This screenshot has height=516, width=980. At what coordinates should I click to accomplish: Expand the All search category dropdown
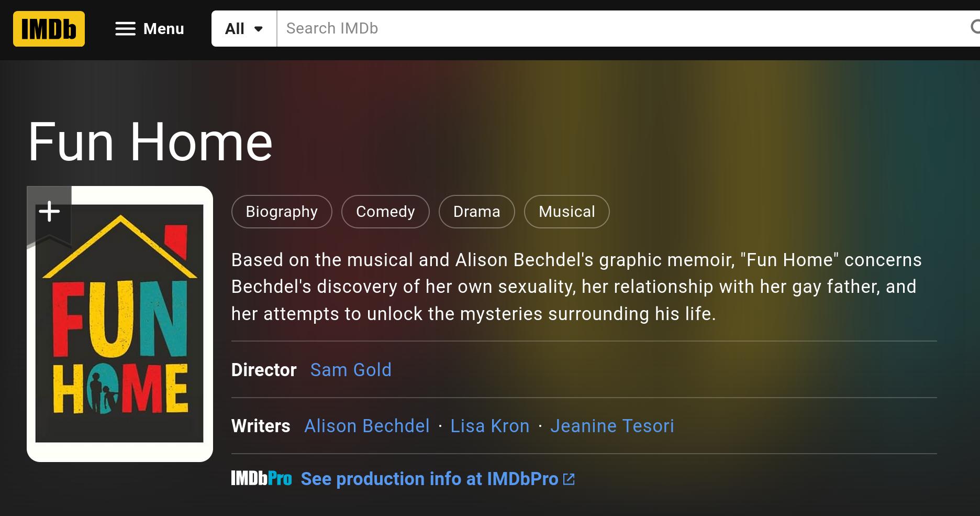click(244, 29)
